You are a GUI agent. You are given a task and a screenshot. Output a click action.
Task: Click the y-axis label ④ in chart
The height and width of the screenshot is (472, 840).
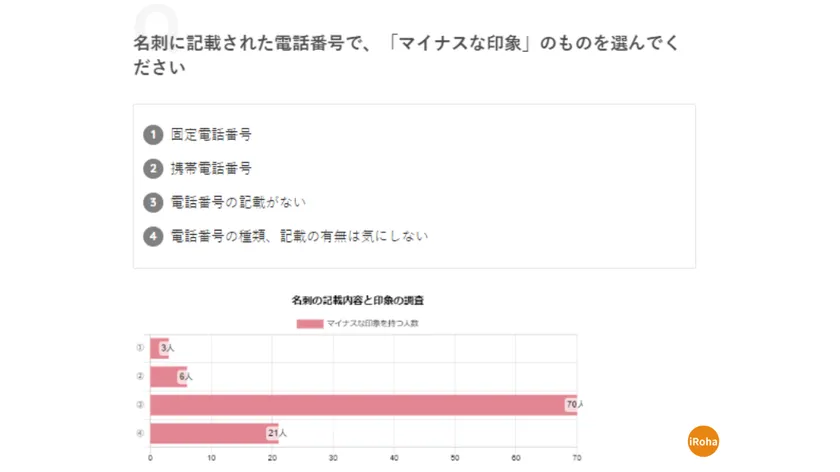point(140,433)
